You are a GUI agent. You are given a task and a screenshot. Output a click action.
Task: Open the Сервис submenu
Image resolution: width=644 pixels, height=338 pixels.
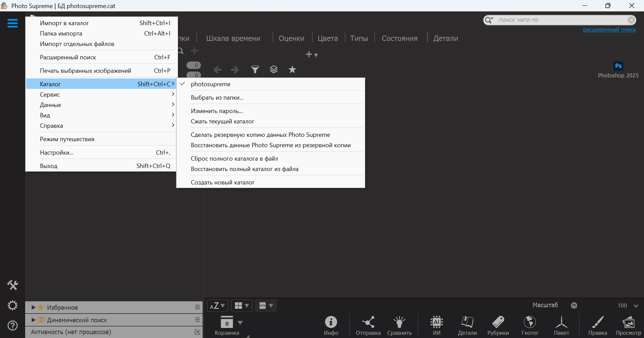[x=101, y=95]
